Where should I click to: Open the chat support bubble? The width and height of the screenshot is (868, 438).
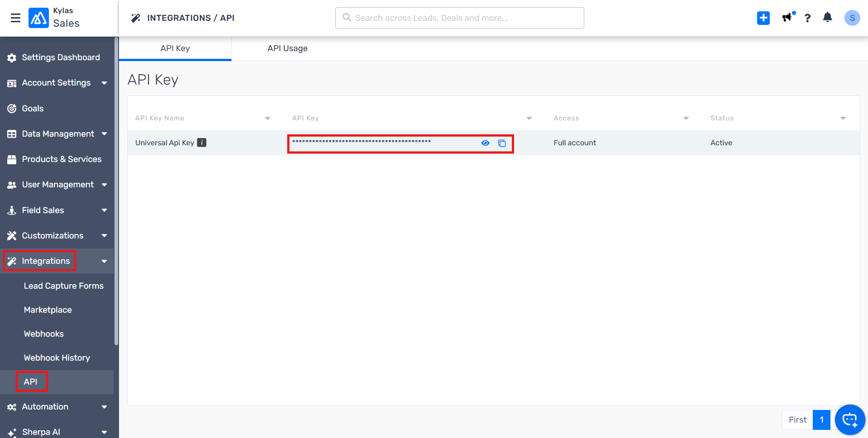(x=850, y=420)
